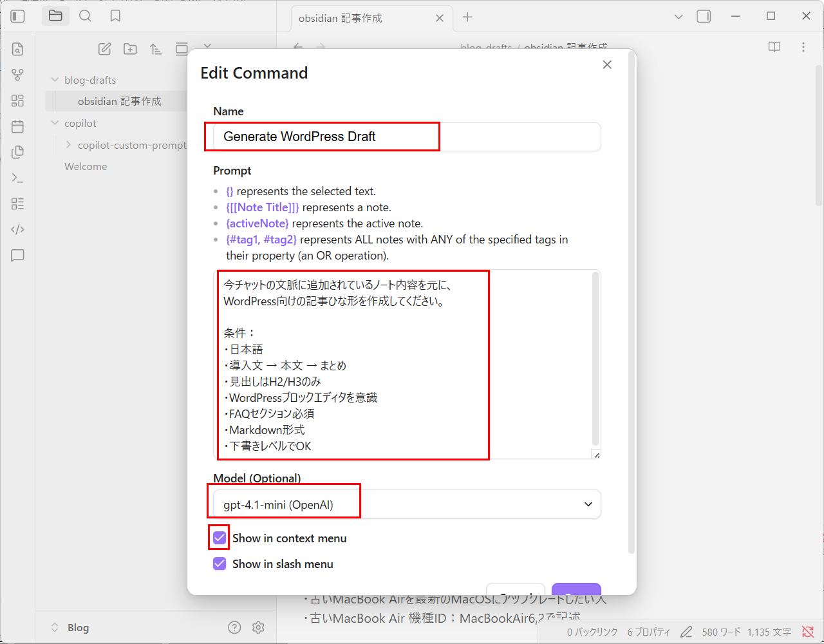
Task: Toggle the left sidebar collapse icon
Action: coord(18,16)
